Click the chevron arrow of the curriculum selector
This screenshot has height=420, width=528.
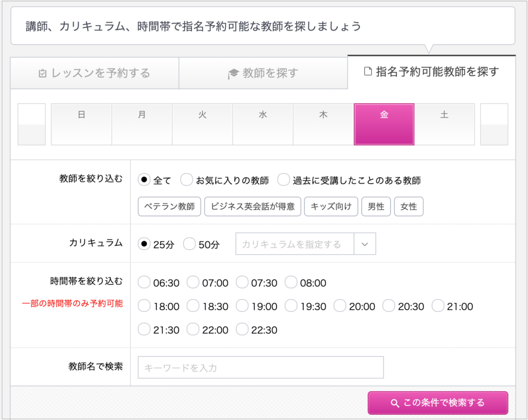tap(365, 244)
